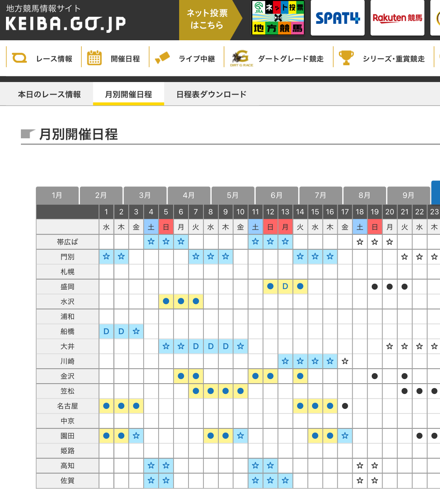Click the ネット投票はこちら button
The height and width of the screenshot is (504, 440).
point(207,19)
